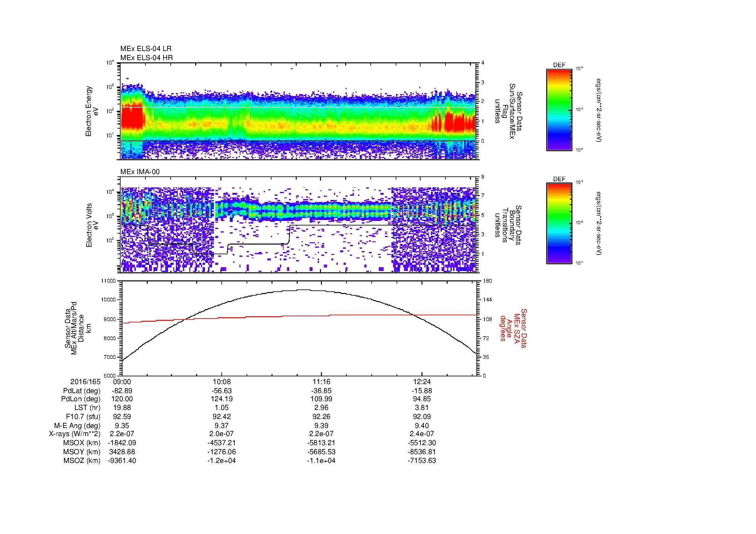Click the F10.7 value 92.42

click(x=222, y=417)
